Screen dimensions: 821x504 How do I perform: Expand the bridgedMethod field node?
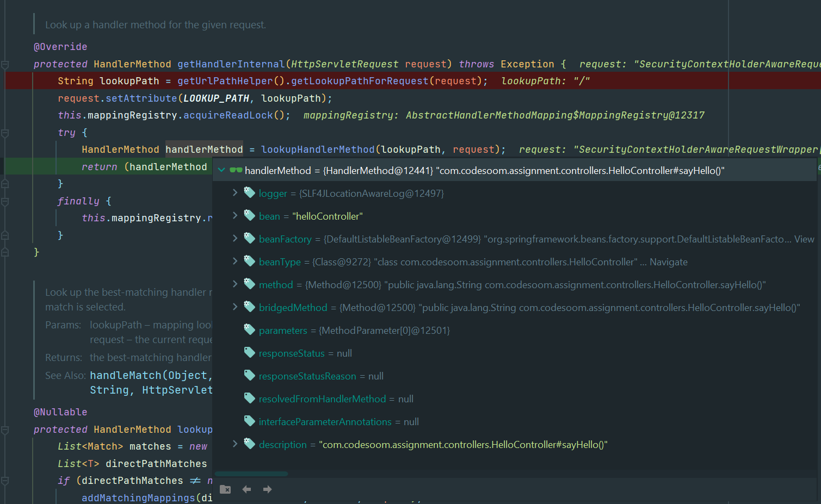point(235,307)
